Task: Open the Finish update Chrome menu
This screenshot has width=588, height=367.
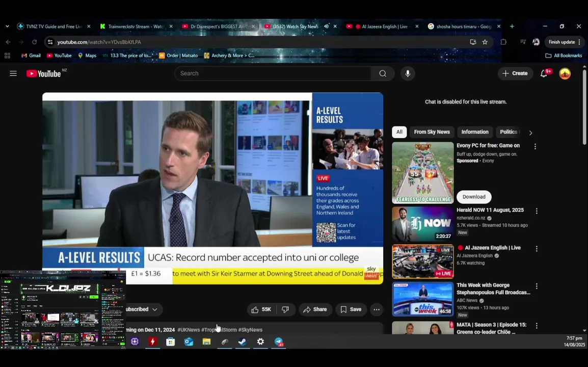Action: pos(565,42)
